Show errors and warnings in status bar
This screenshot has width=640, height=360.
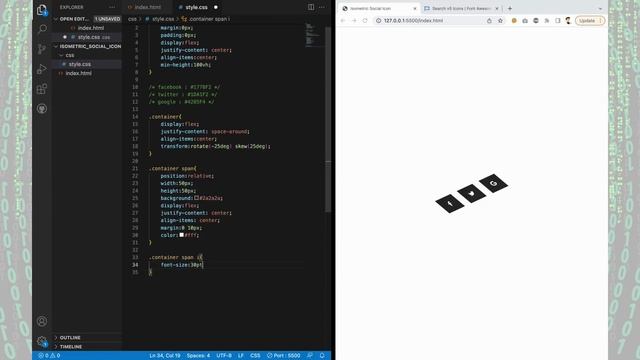(x=49, y=356)
